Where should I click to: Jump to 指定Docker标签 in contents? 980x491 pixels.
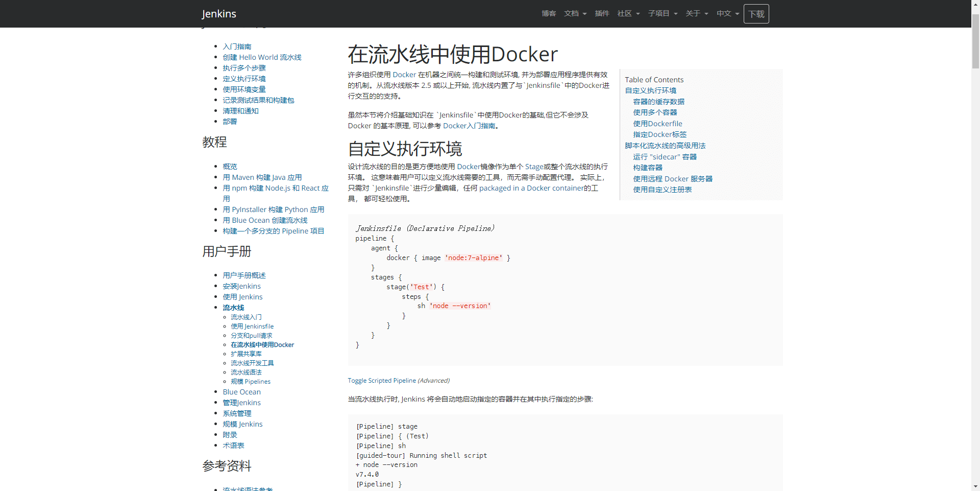point(659,134)
